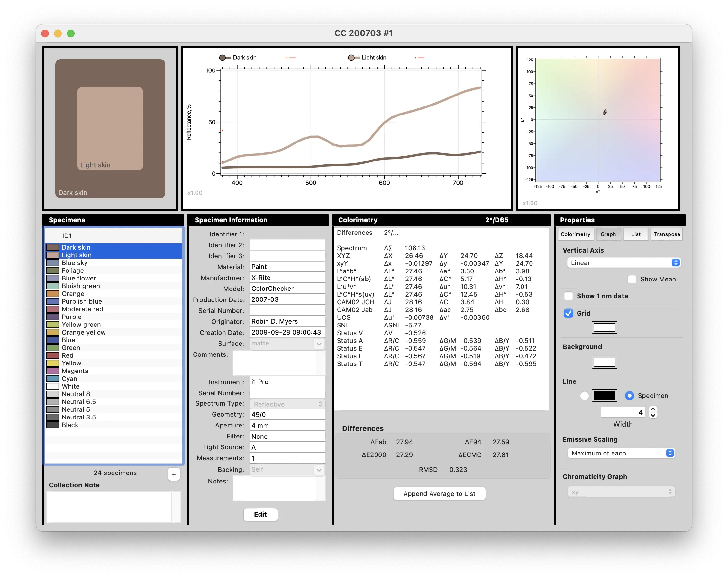Click the black Line color swatch
The image size is (728, 579).
pyautogui.click(x=604, y=396)
